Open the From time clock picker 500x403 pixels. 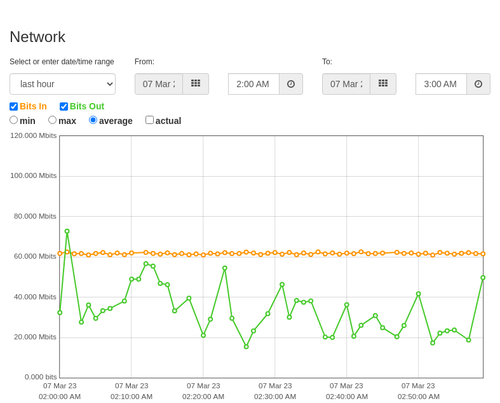tap(291, 84)
